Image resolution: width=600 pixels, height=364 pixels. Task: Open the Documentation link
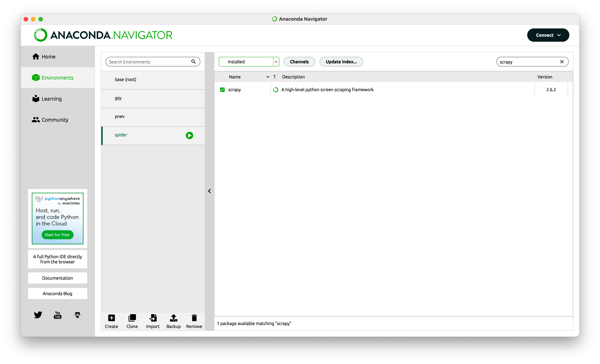coord(57,278)
